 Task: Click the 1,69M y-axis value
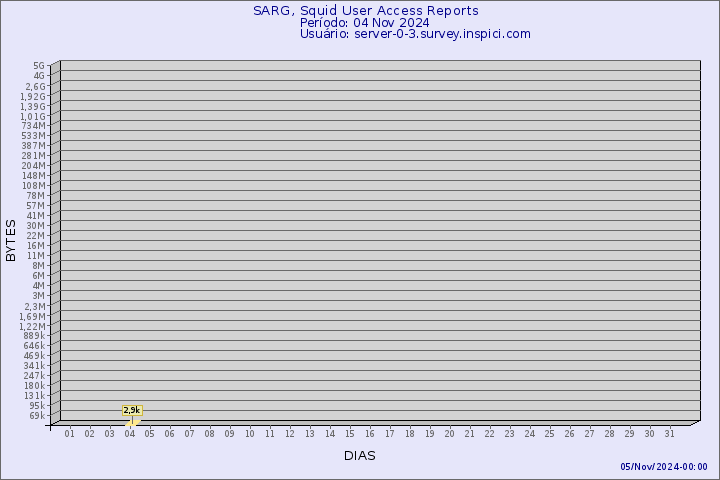33,316
